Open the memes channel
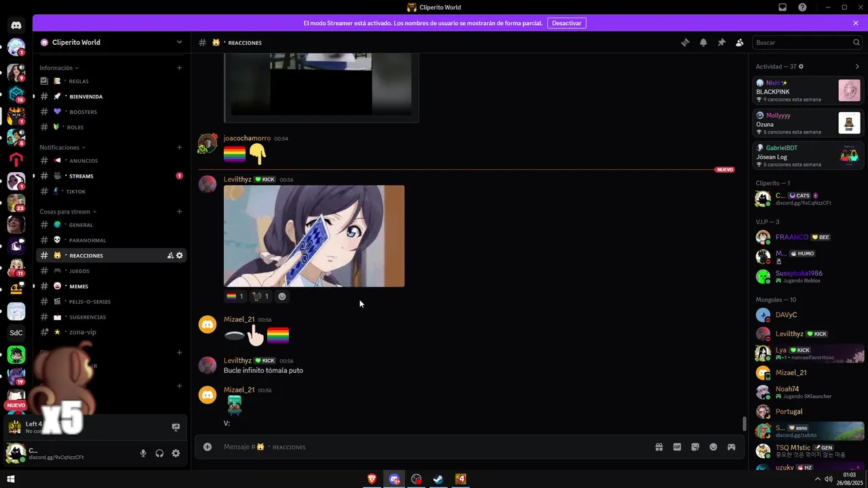This screenshot has height=488, width=868. point(112,286)
